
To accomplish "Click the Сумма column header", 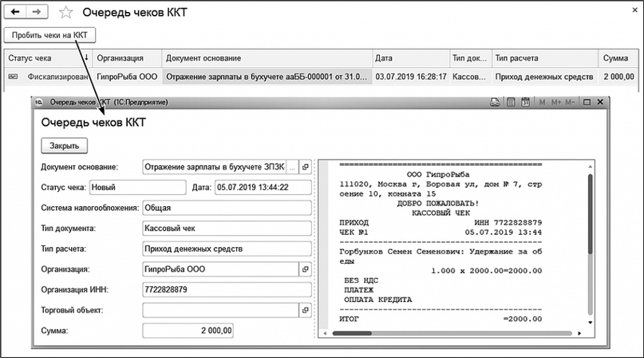I will pyautogui.click(x=618, y=58).
